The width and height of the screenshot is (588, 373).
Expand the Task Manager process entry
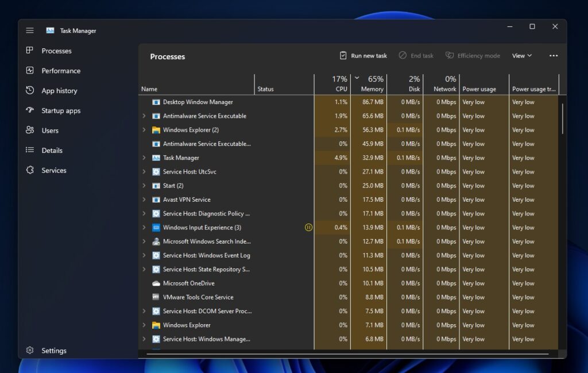(143, 157)
